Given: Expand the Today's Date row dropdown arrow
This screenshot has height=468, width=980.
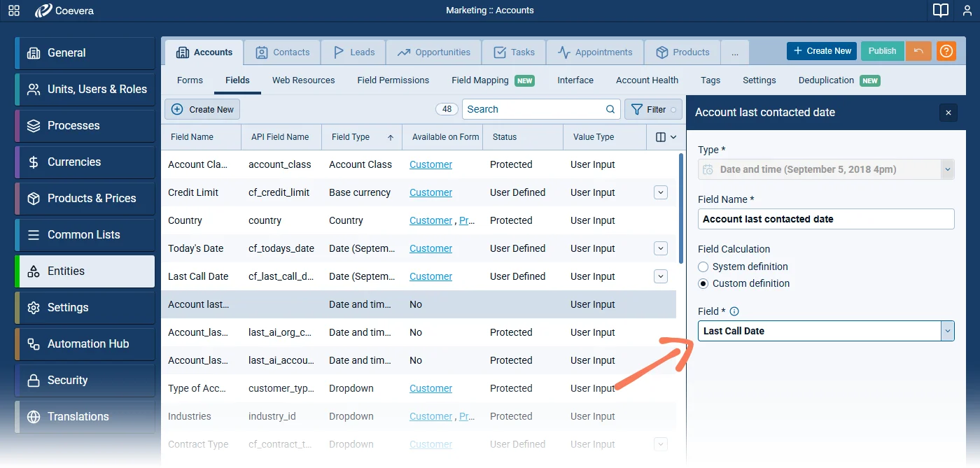Looking at the screenshot, I should point(661,248).
